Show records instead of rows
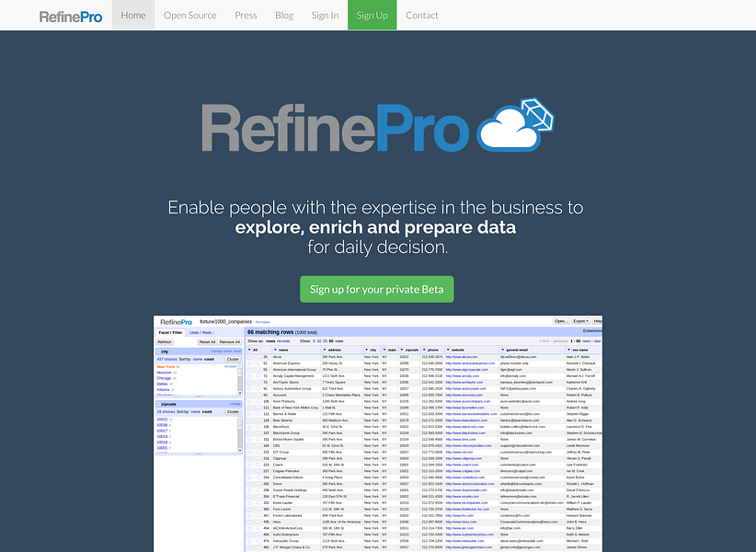The height and width of the screenshot is (552, 756). tap(283, 340)
